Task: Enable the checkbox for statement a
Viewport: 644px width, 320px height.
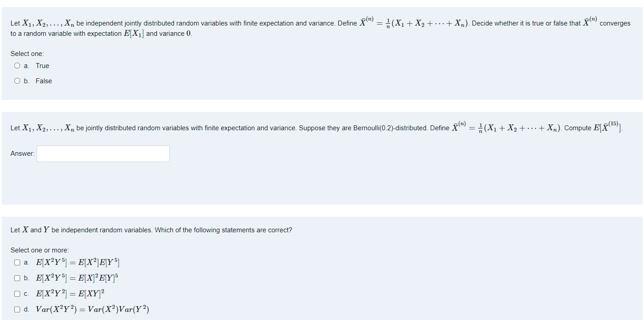Action: [x=17, y=262]
